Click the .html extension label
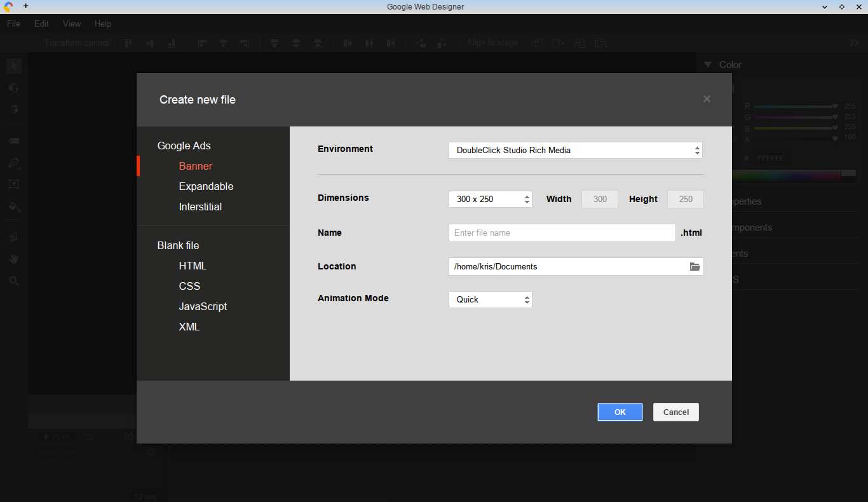Screen dimensions: 868x502 [x=691, y=233]
